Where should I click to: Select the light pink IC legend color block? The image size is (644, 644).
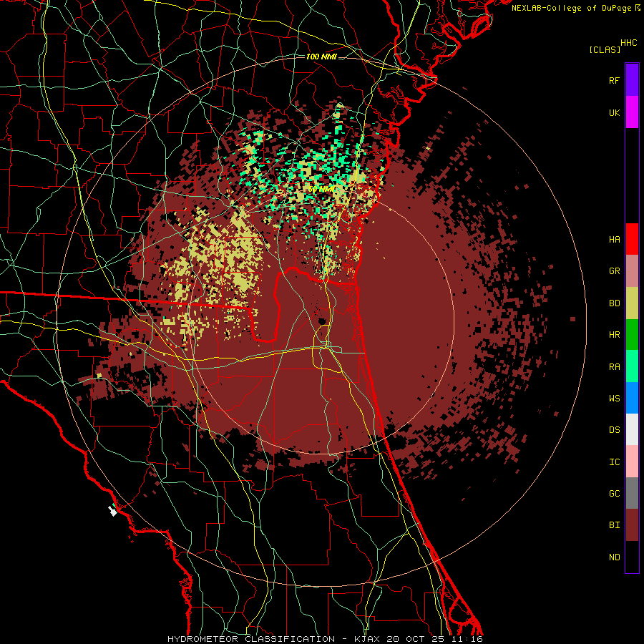(x=632, y=462)
